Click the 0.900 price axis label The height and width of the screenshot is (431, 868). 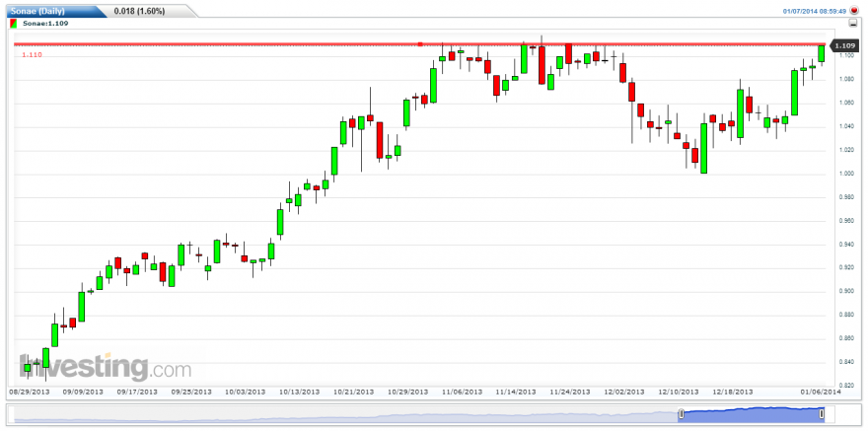click(x=847, y=291)
